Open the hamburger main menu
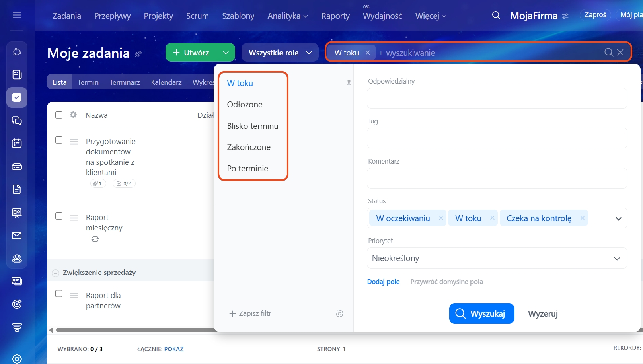 (x=17, y=15)
